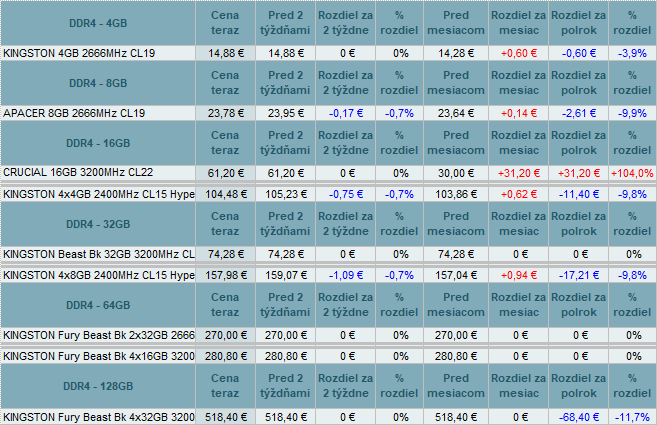The image size is (657, 425).
Task: Select current price cell 518,40 €
Action: click(x=225, y=417)
